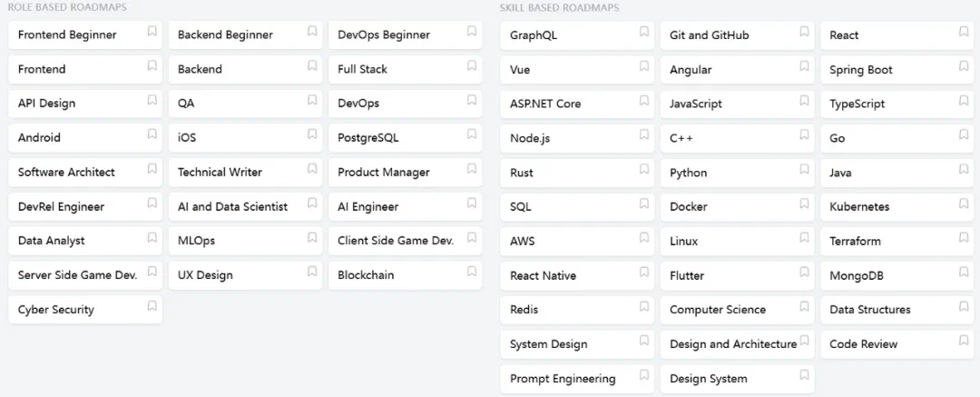Toggle bookmark for Blockchain roadmap

point(472,272)
